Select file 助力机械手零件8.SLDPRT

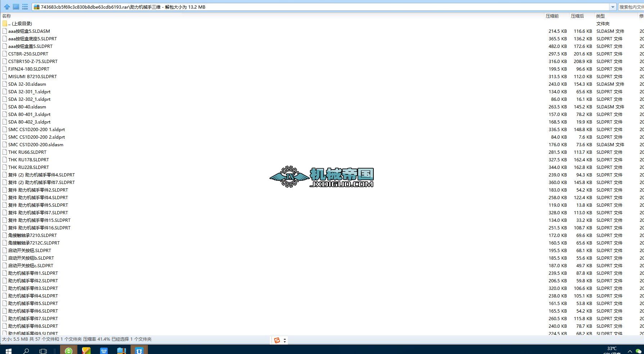point(33,326)
